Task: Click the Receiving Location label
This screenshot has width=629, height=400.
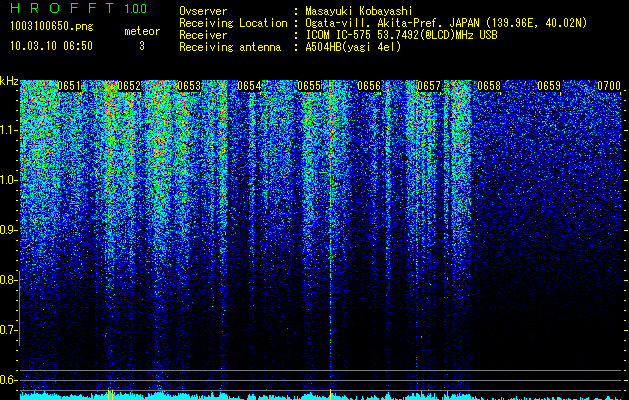Action: click(233, 23)
